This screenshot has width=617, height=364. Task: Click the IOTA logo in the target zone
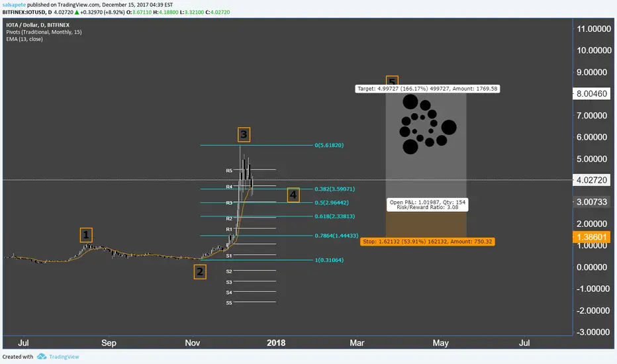tap(428, 124)
